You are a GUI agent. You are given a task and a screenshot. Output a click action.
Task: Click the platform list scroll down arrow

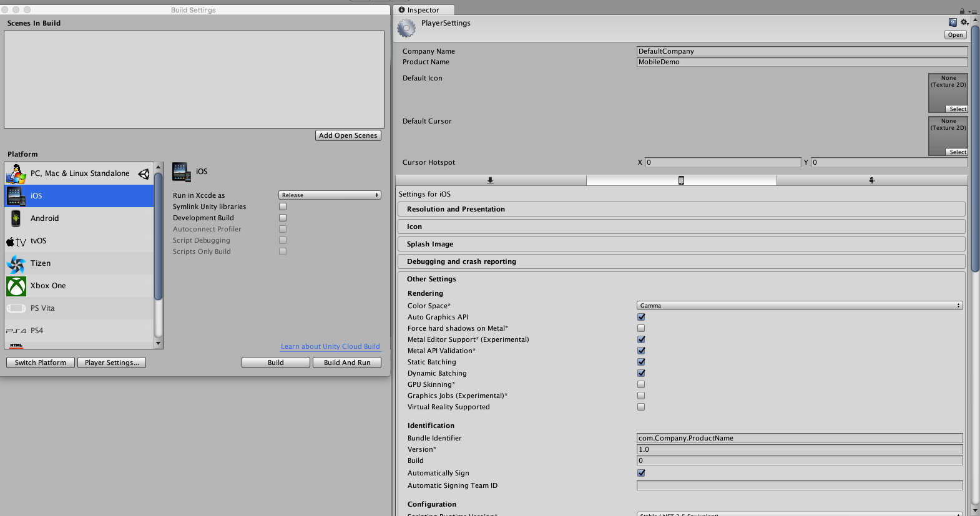pyautogui.click(x=159, y=343)
